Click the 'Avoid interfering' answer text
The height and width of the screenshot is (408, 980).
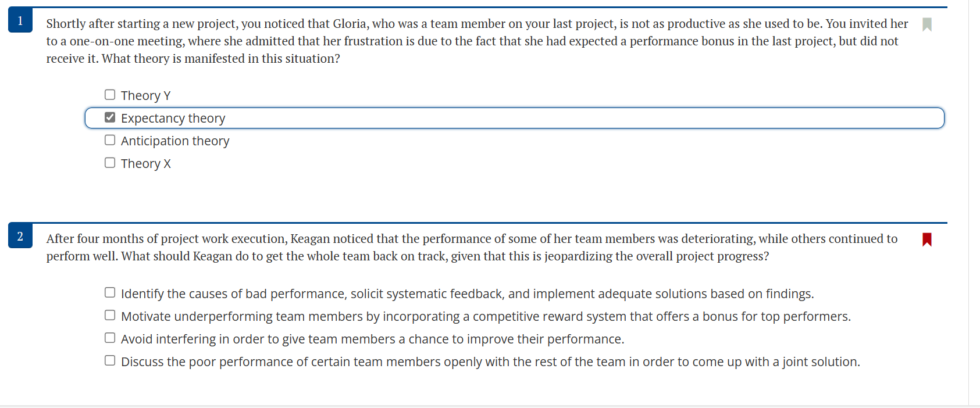click(372, 339)
